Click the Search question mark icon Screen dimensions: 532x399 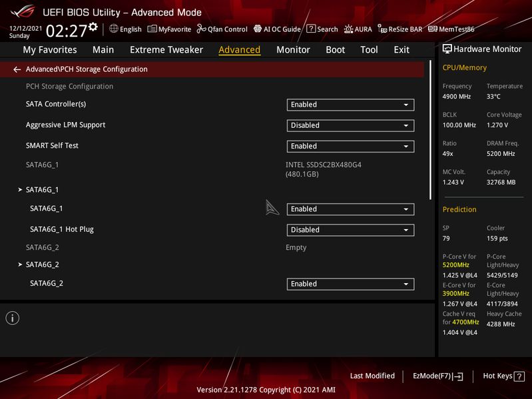tap(311, 29)
